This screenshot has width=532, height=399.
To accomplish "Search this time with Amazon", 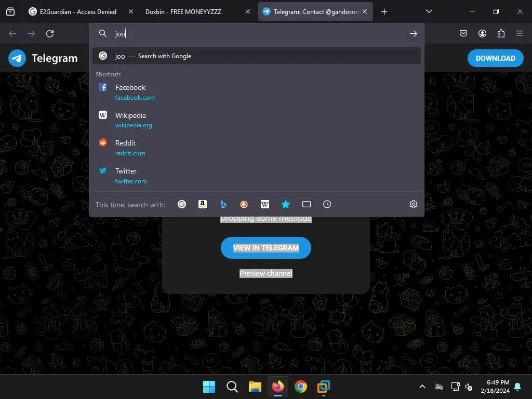I will click(203, 204).
